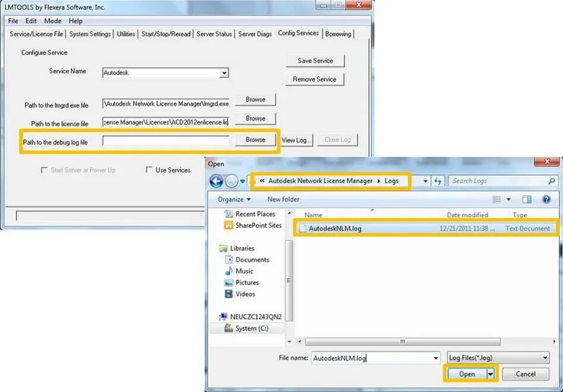The image size is (563, 392).
Task: Open Videos library
Action: coord(239,294)
